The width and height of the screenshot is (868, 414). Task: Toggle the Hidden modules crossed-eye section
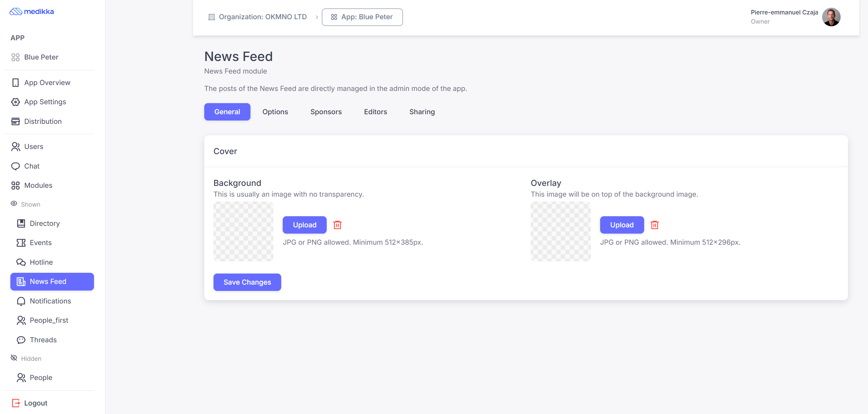26,358
